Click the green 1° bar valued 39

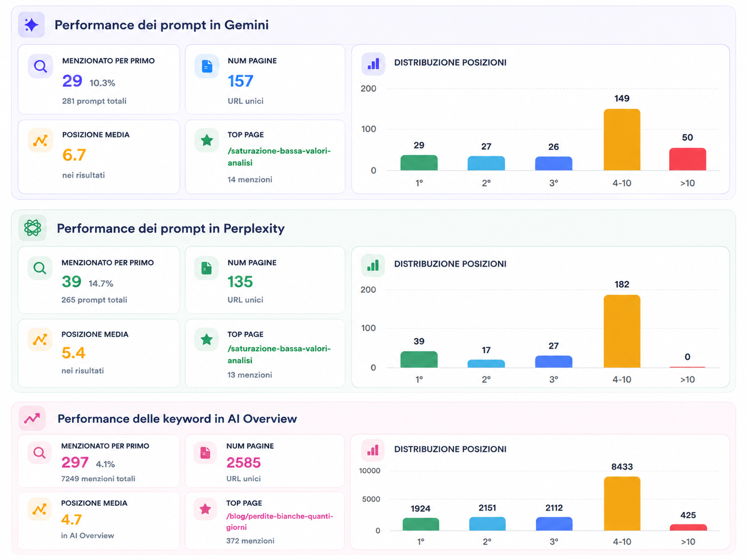point(419,359)
